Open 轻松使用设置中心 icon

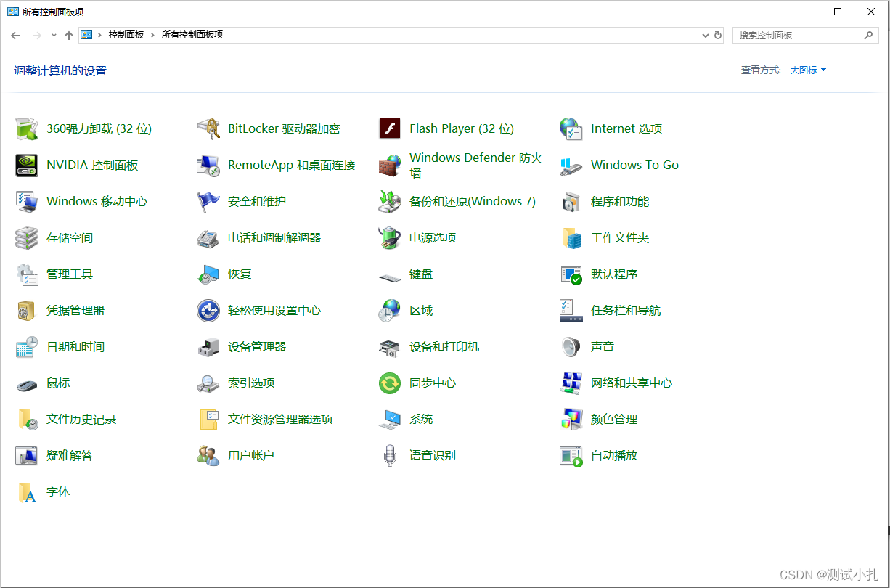208,310
